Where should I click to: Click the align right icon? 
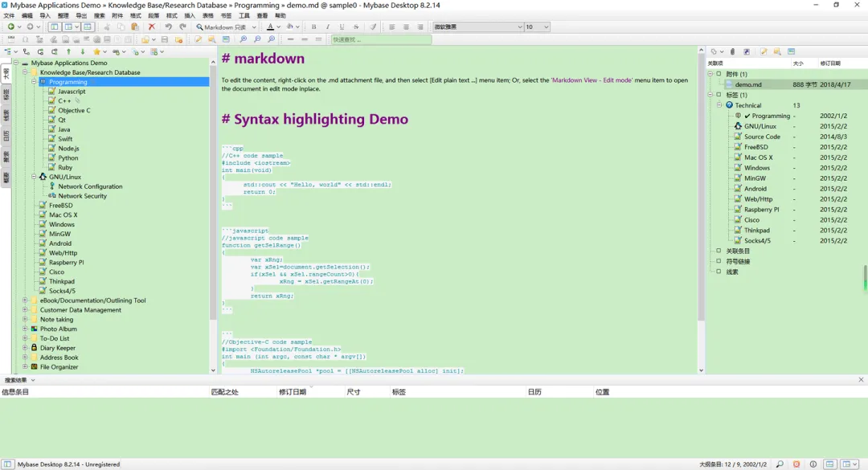[420, 27]
